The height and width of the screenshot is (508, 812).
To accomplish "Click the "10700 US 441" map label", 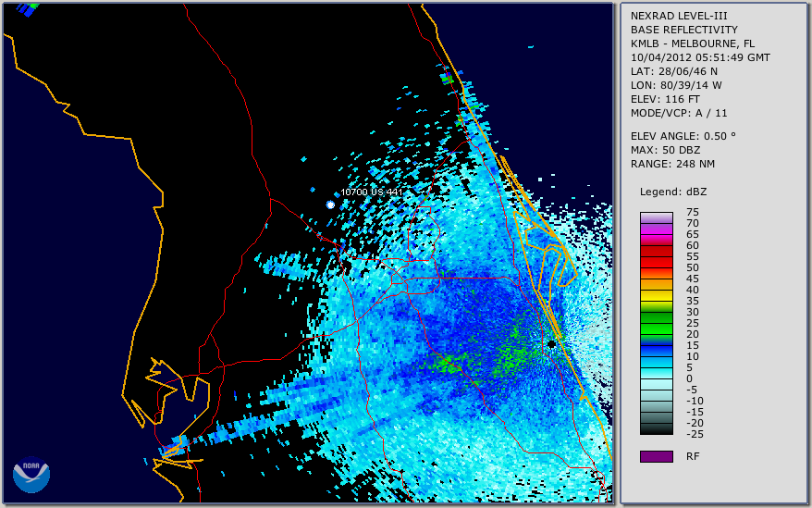I will pos(371,192).
